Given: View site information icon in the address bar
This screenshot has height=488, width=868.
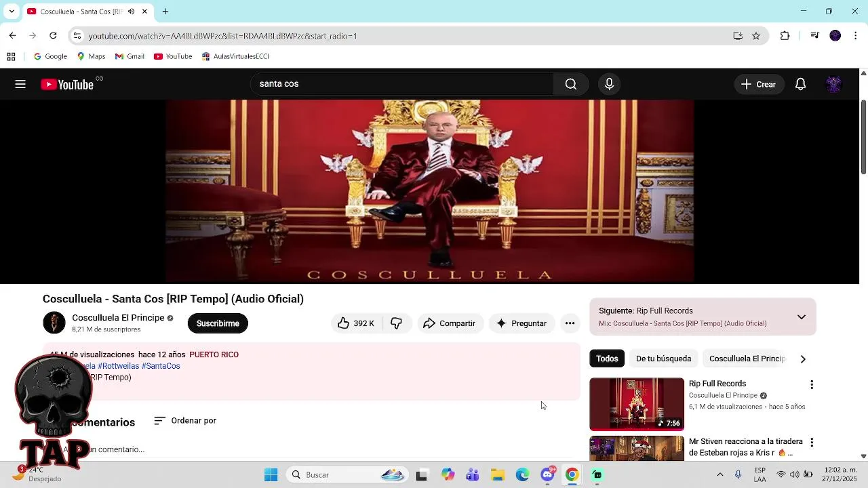Looking at the screenshot, I should coord(77,36).
